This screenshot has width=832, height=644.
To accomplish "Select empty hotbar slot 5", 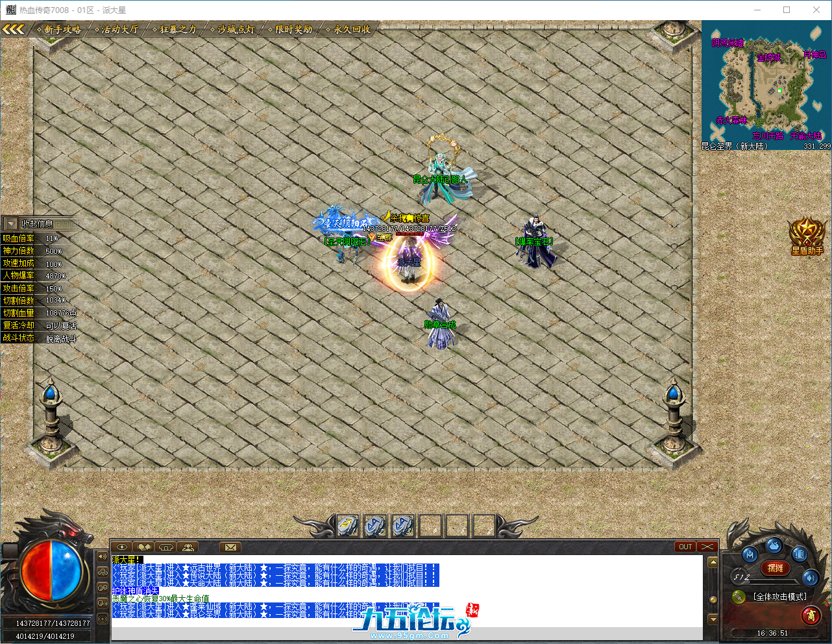I will pyautogui.click(x=457, y=525).
